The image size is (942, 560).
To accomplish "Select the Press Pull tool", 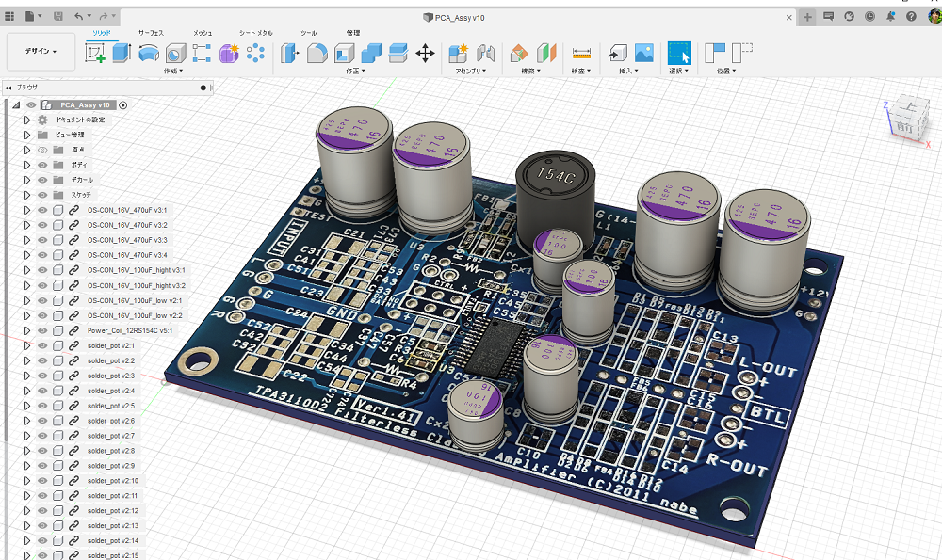I will [x=290, y=54].
